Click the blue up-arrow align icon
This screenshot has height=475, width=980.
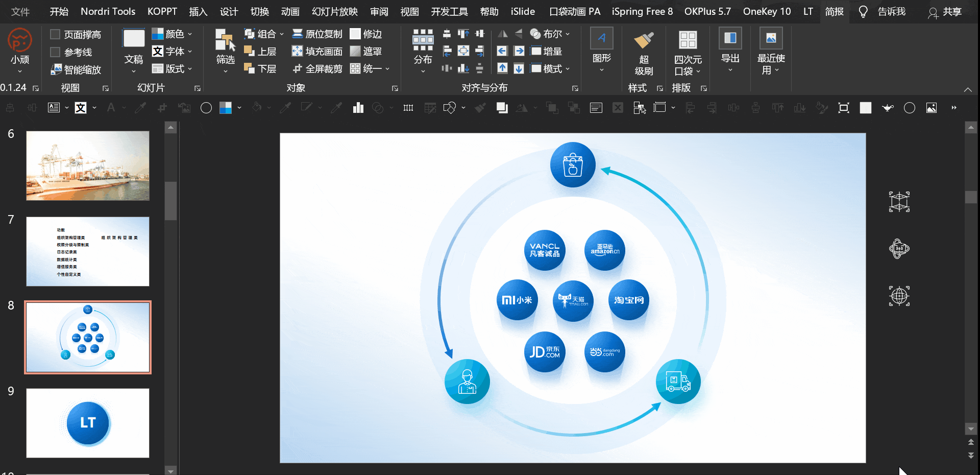click(502, 68)
